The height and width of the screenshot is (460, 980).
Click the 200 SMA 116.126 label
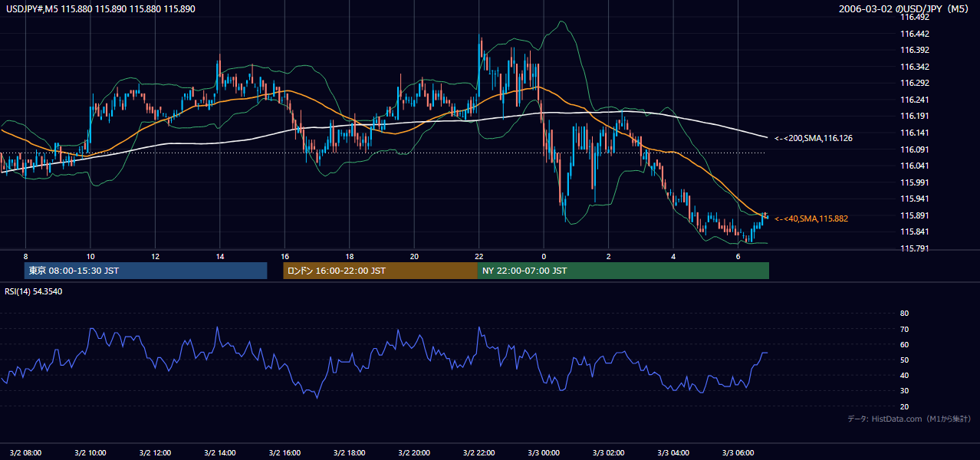click(814, 139)
